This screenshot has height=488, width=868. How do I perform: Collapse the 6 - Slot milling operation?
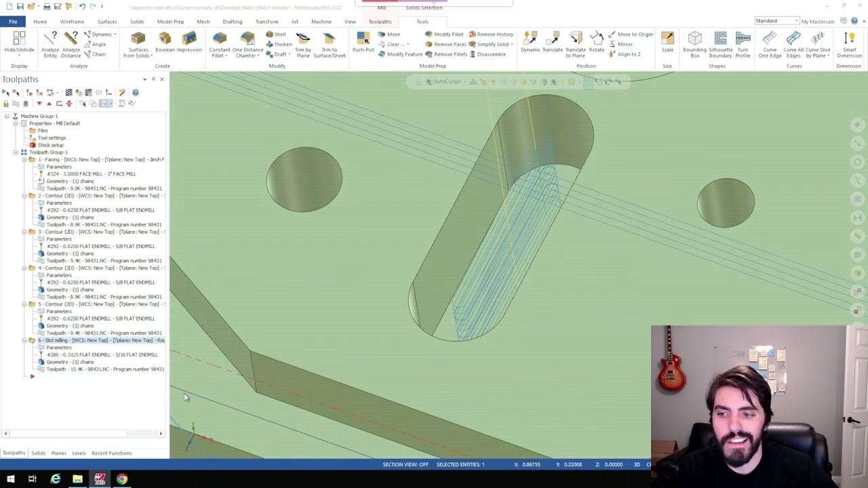[x=24, y=340]
